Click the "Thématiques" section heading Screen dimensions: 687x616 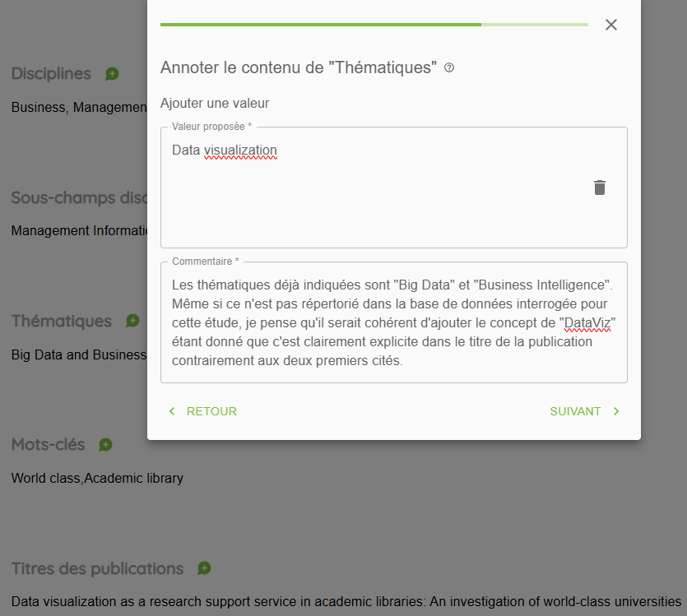62,321
